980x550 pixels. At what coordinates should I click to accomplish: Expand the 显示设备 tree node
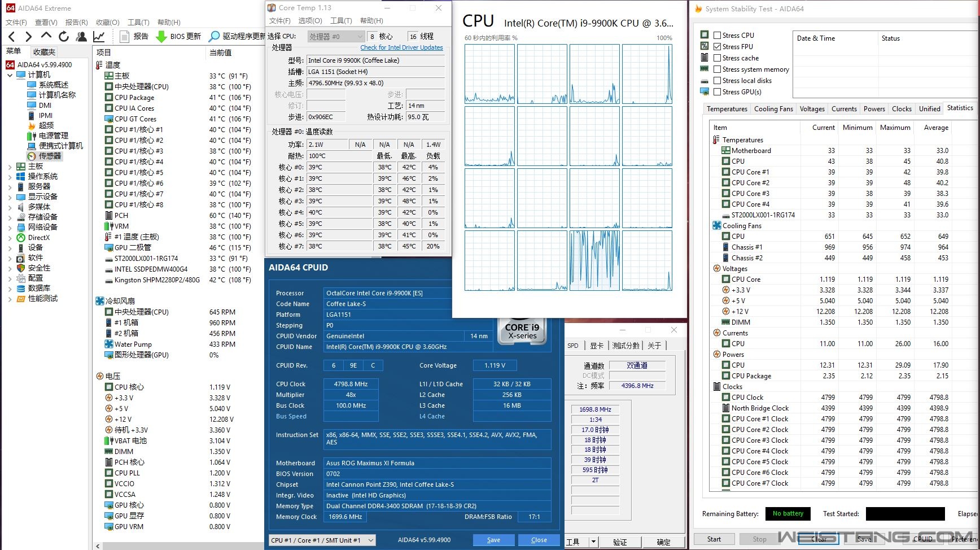tap(10, 197)
